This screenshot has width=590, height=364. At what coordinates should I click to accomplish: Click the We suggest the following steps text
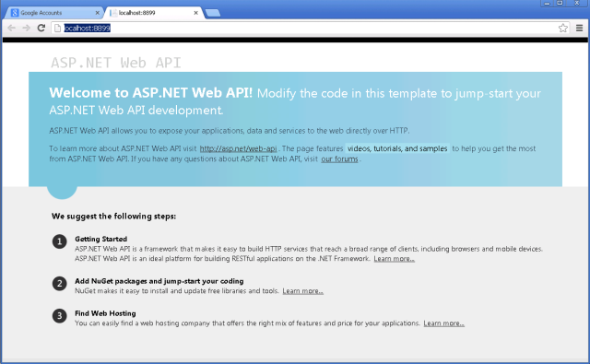[x=114, y=217]
